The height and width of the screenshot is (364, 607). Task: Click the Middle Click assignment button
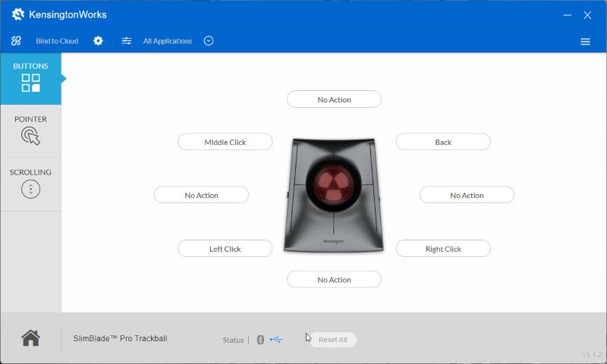(x=225, y=142)
